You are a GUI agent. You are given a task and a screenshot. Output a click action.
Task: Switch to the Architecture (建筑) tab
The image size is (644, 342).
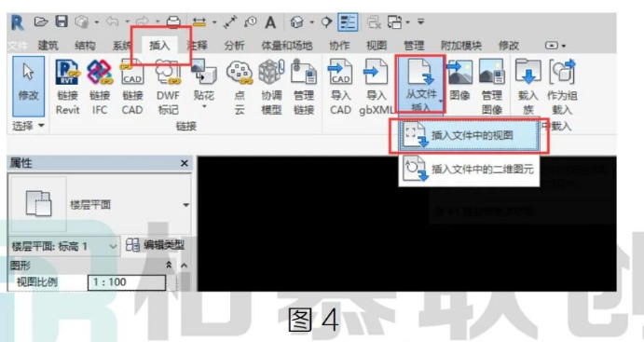point(48,45)
